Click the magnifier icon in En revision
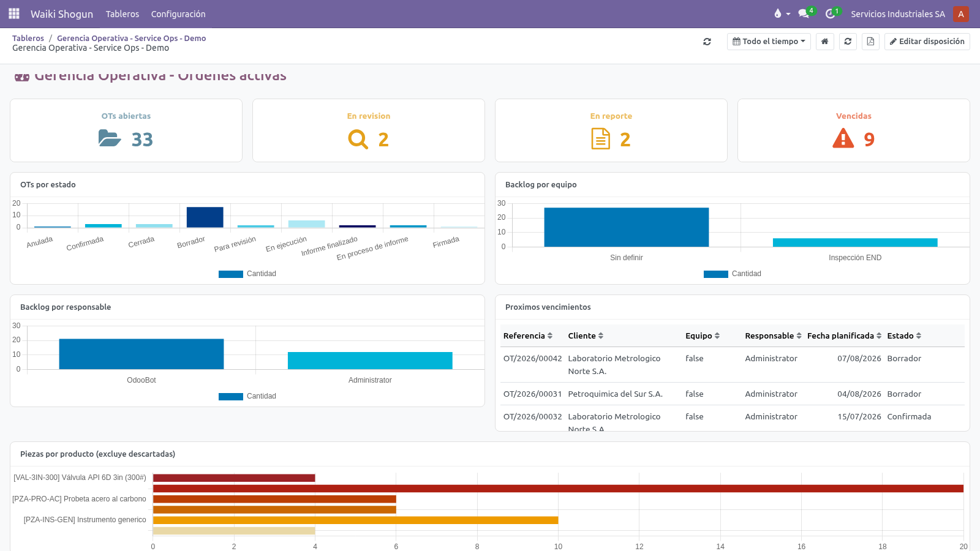980x551 pixels. pos(358,139)
